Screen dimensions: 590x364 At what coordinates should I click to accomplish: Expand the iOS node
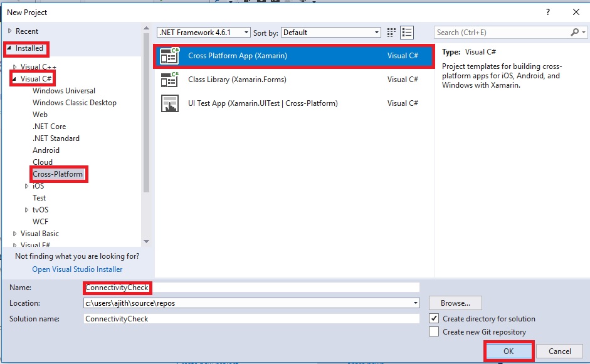tap(26, 186)
